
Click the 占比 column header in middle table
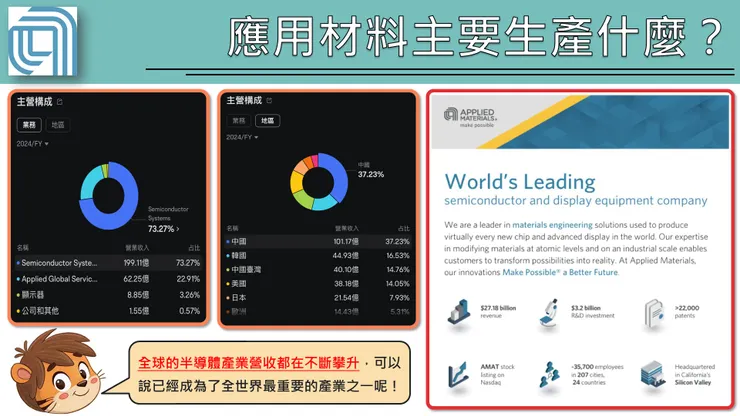(404, 228)
